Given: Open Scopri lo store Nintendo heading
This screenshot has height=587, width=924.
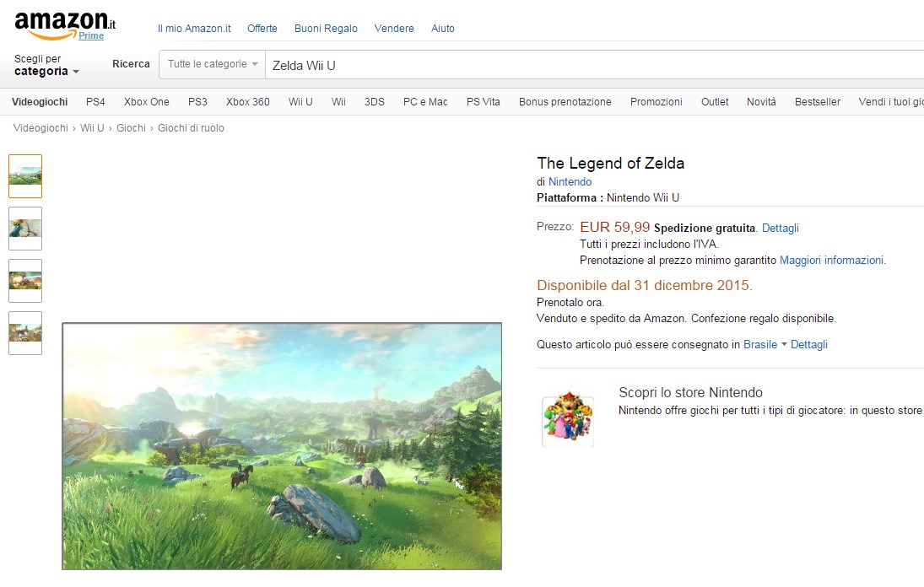Looking at the screenshot, I should [690, 393].
